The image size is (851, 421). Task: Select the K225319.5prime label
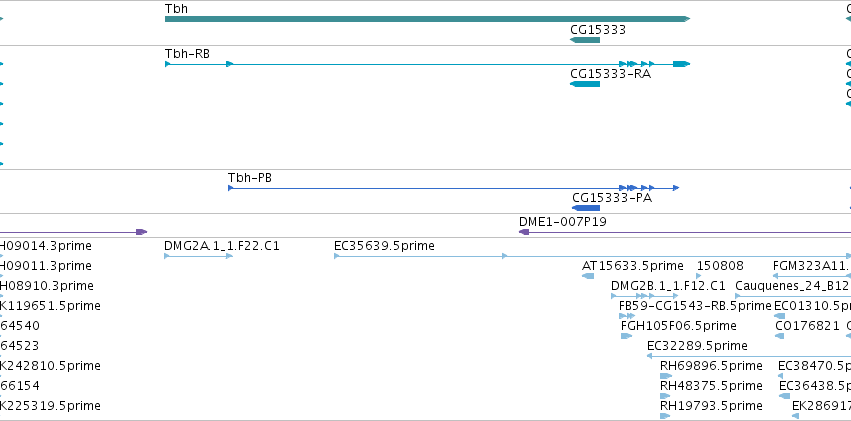click(x=50, y=406)
